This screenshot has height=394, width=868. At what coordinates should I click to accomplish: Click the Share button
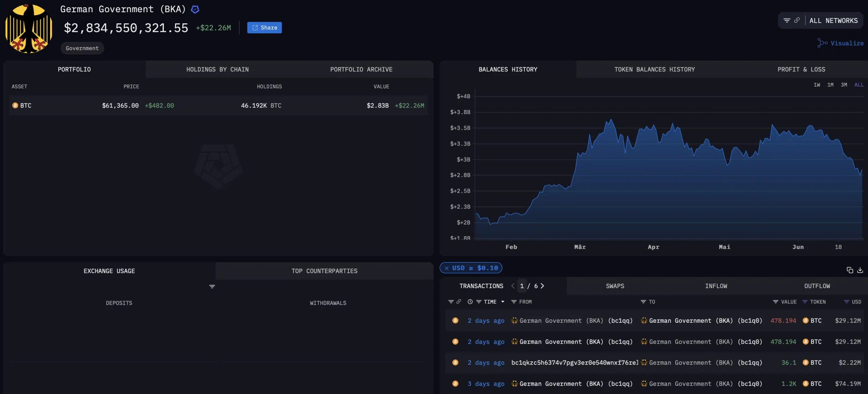(264, 27)
